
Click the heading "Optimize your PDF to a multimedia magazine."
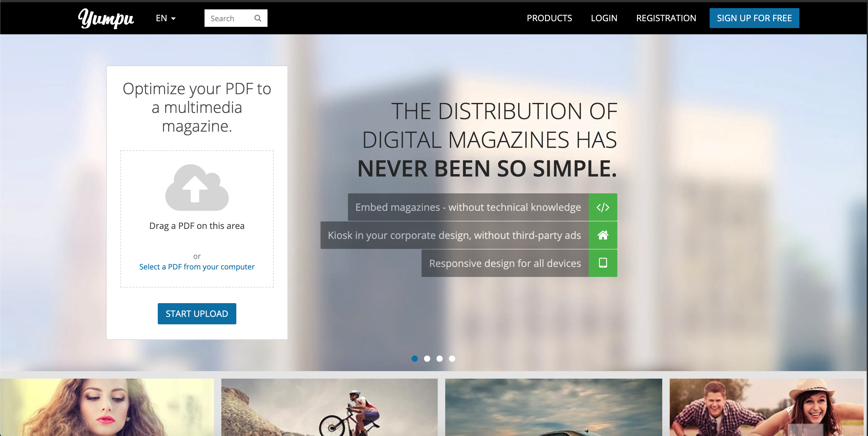coord(197,108)
